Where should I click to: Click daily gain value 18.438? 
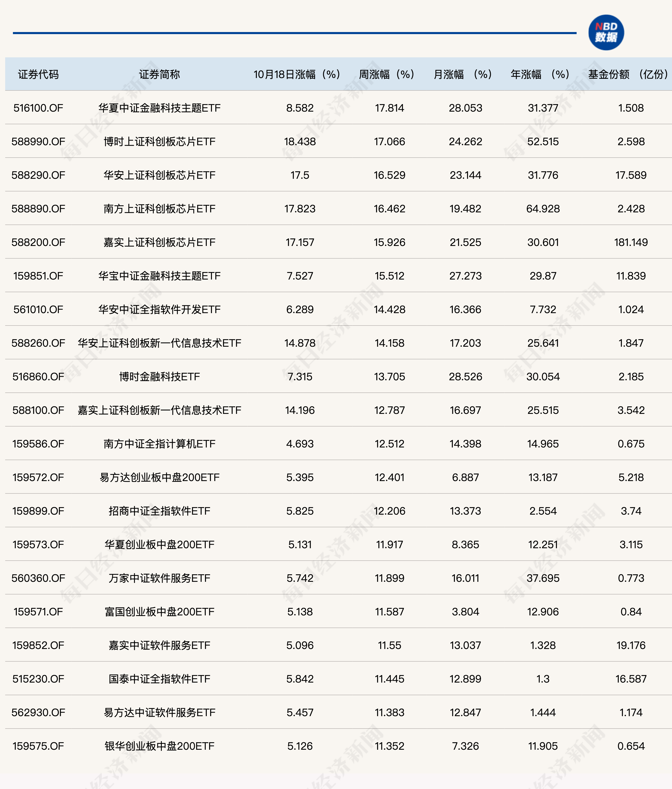coord(300,142)
